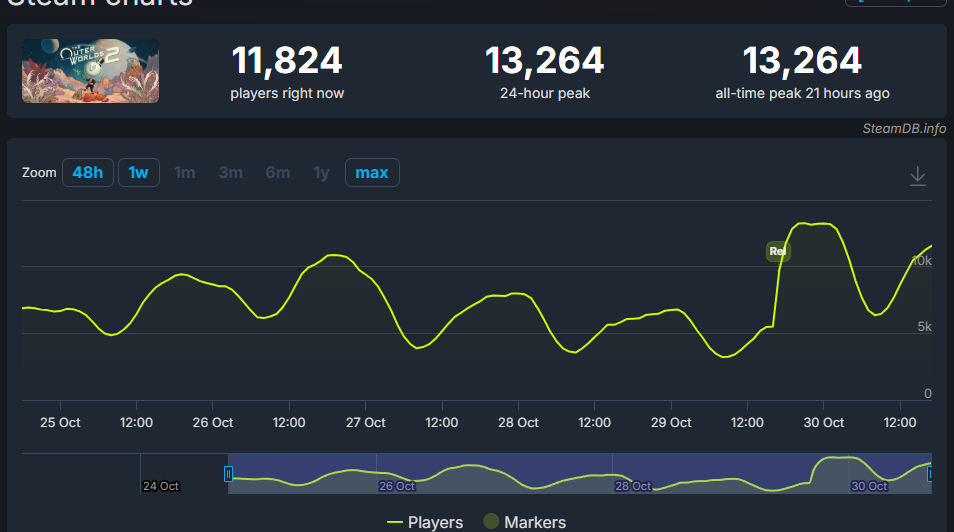954x532 pixels.
Task: Set zoom to 48h
Action: (88, 173)
